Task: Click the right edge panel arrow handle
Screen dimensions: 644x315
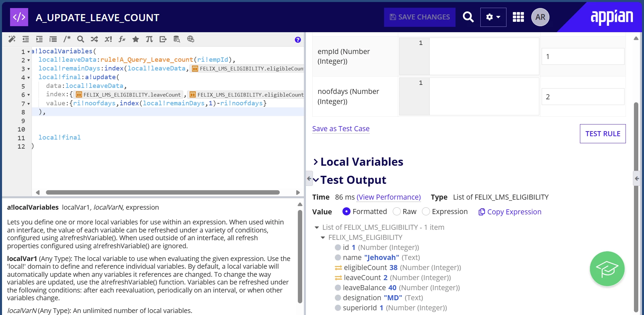Action: [637, 178]
